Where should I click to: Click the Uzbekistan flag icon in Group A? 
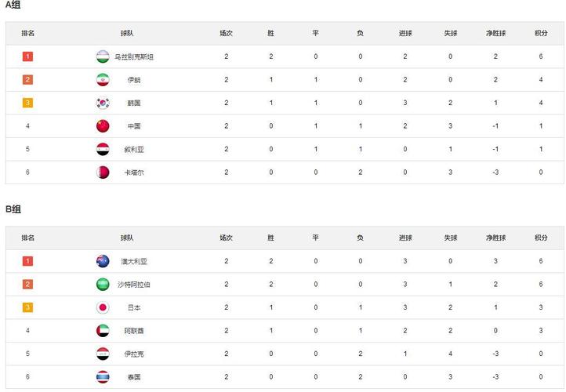pyautogui.click(x=103, y=56)
